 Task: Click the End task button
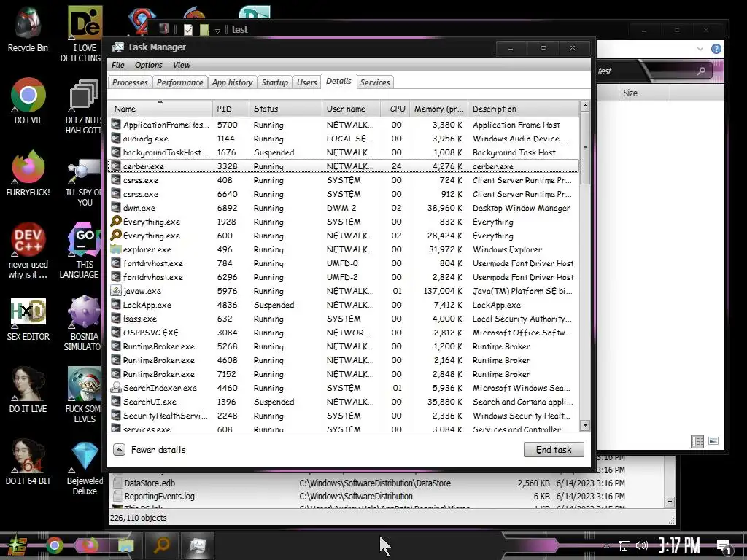pyautogui.click(x=554, y=449)
